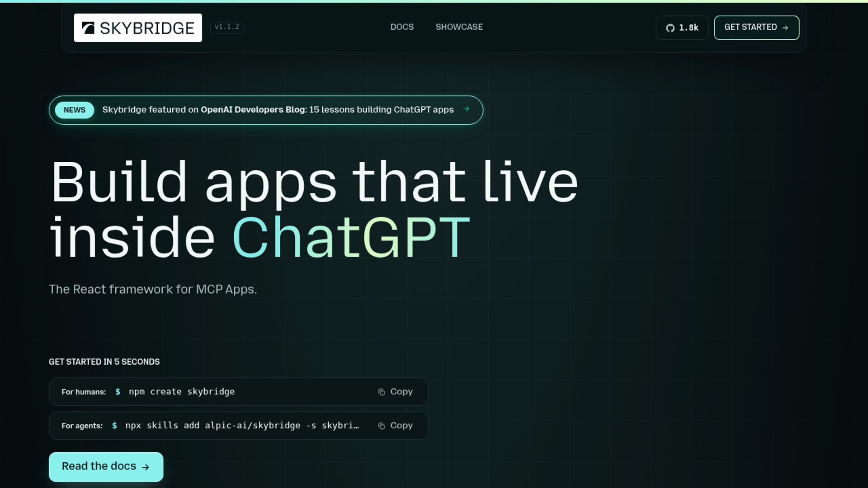Click the 'npx skills add alpic-ai/skybridge' command text
This screenshot has height=488, width=868.
(x=242, y=426)
